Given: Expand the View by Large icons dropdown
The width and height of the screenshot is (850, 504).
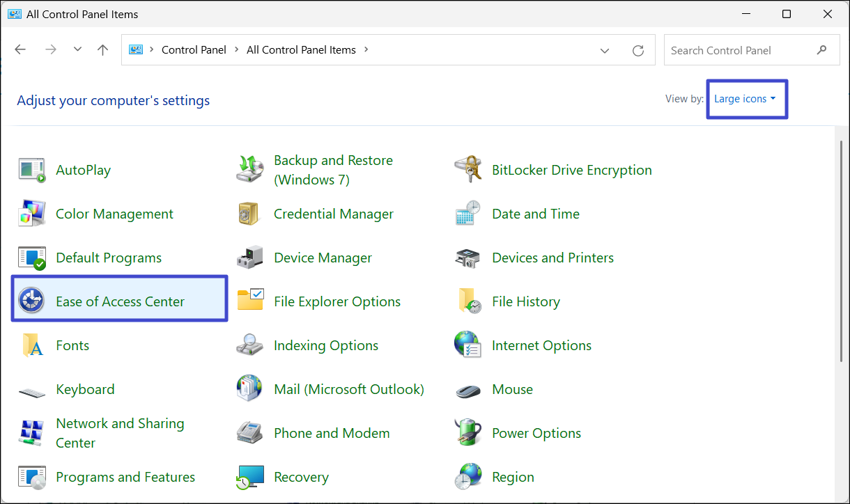Looking at the screenshot, I should pyautogui.click(x=745, y=99).
